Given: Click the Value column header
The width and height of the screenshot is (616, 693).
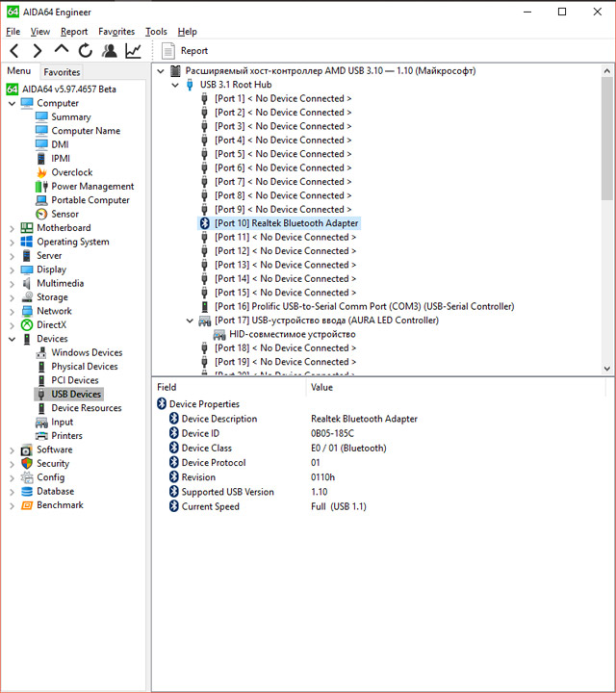Looking at the screenshot, I should pos(321,387).
